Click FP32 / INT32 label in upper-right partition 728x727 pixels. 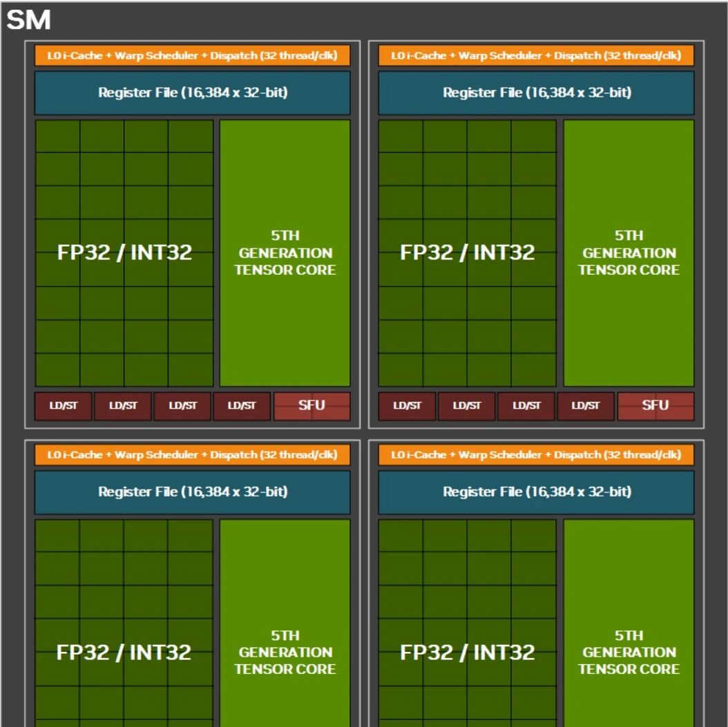tap(468, 253)
